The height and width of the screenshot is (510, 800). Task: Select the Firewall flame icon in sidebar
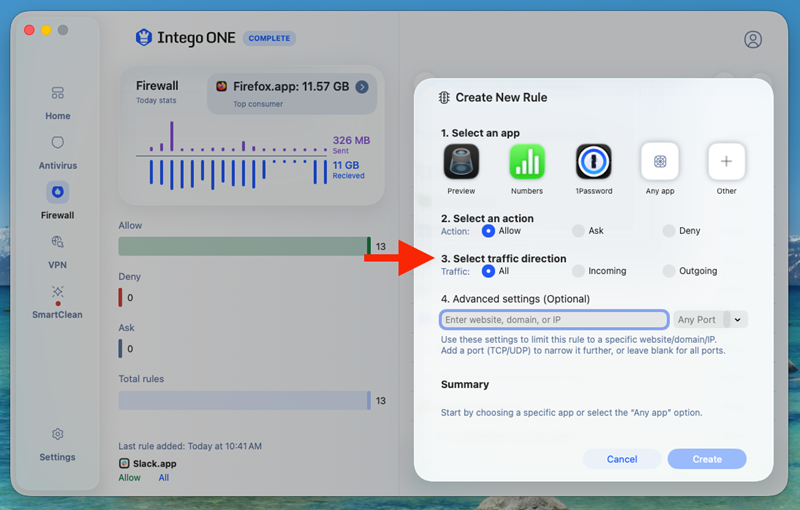[58, 192]
